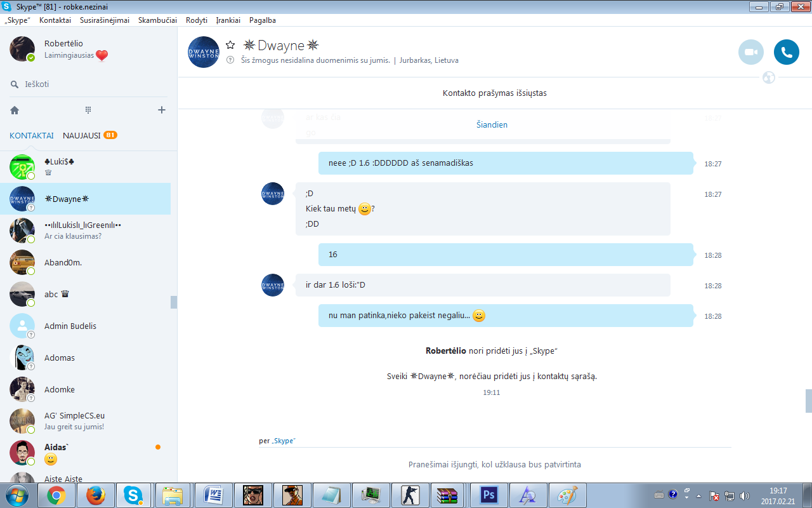Open the Skambučiai menu
This screenshot has width=812, height=508.
157,20
